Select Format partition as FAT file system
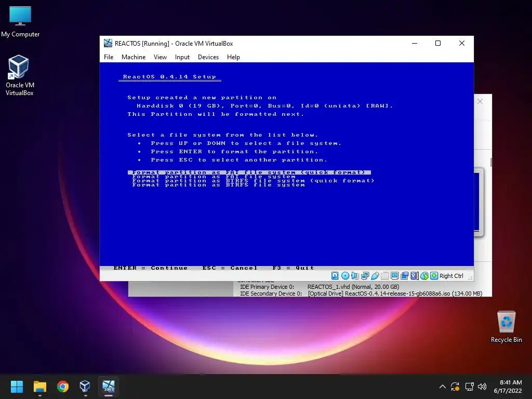532x399 pixels. (214, 177)
